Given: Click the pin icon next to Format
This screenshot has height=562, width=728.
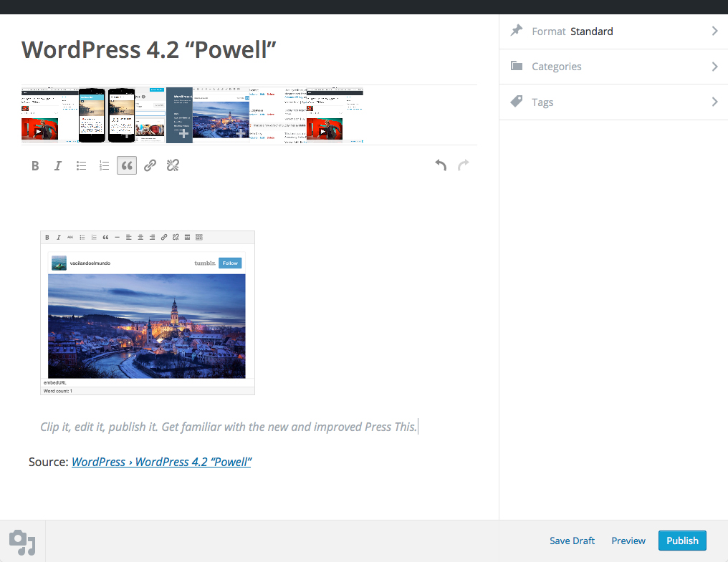Looking at the screenshot, I should [517, 31].
